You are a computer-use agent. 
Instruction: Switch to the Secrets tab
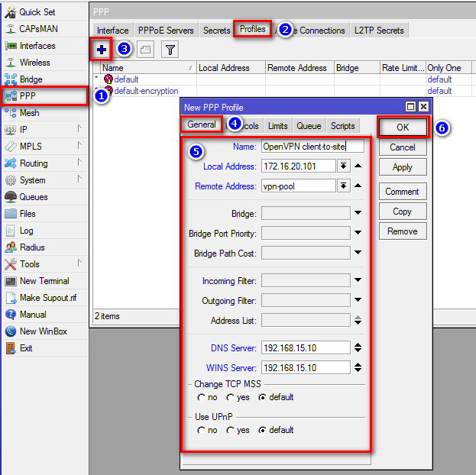pos(216,31)
